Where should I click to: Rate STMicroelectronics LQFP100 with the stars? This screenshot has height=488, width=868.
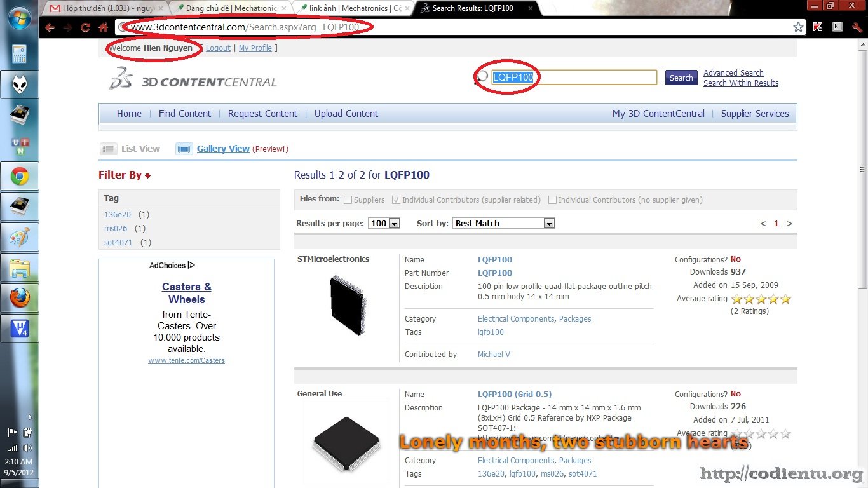(x=761, y=299)
